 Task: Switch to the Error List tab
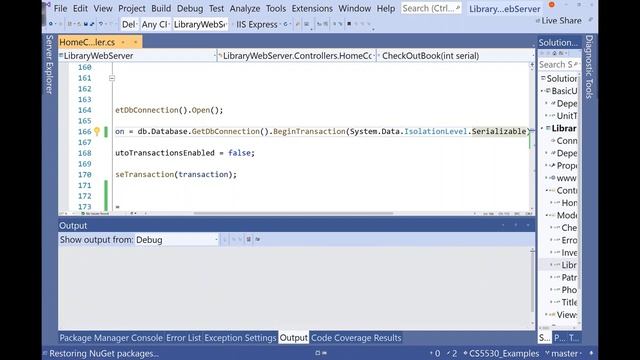pyautogui.click(x=183, y=338)
